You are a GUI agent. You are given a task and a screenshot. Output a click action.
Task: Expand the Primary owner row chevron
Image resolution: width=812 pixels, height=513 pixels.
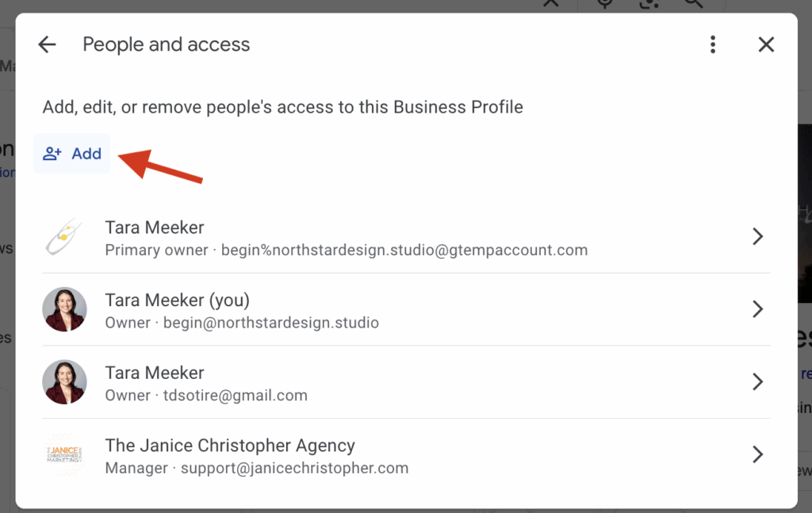(757, 236)
